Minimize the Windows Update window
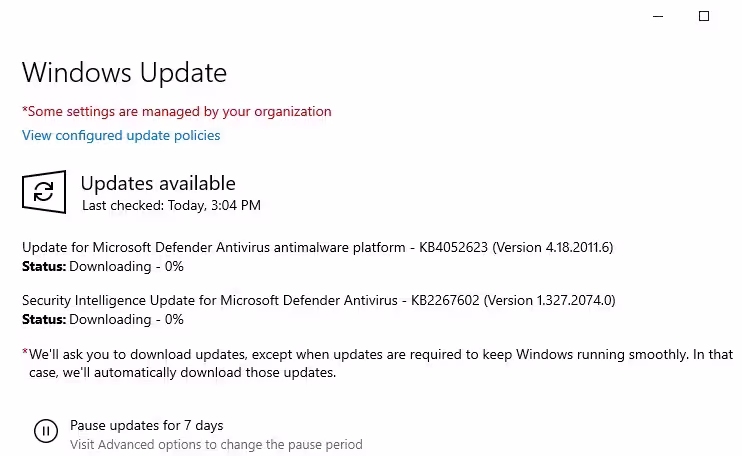742x456 pixels. [657, 16]
